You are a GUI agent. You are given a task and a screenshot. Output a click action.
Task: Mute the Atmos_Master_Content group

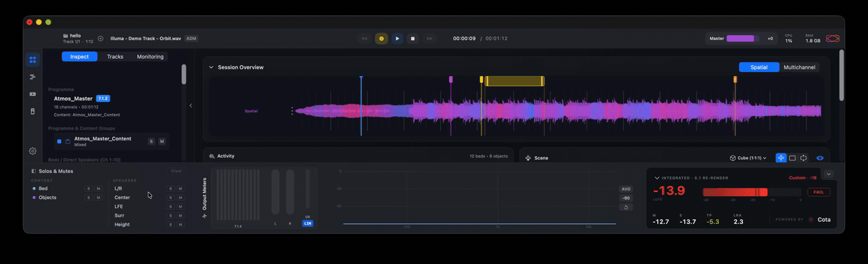pyautogui.click(x=161, y=141)
